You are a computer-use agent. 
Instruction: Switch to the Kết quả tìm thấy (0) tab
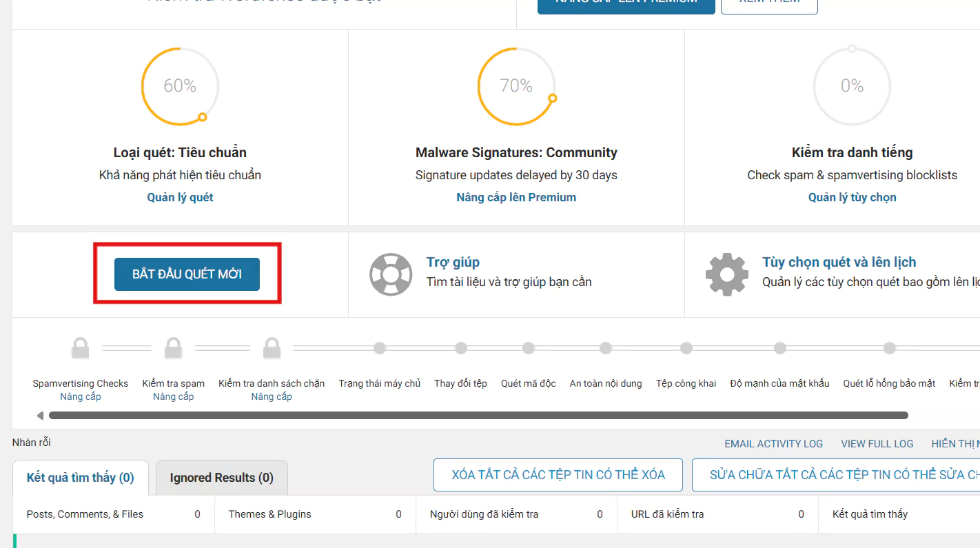tap(81, 478)
